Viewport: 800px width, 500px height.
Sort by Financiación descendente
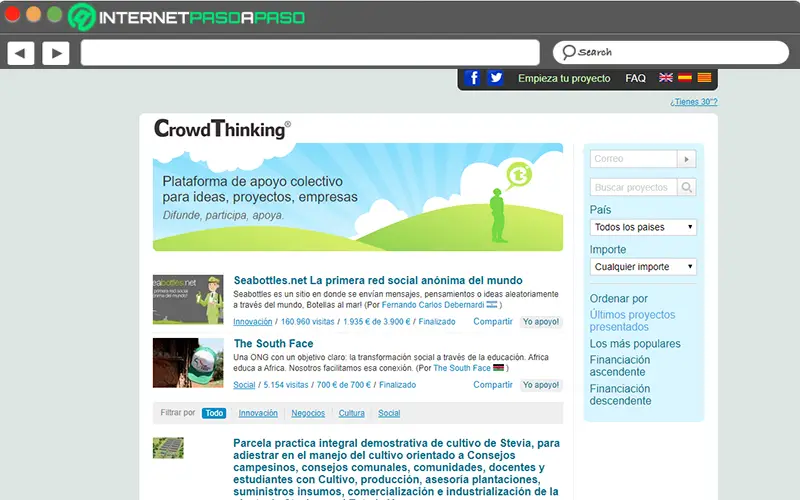620,395
